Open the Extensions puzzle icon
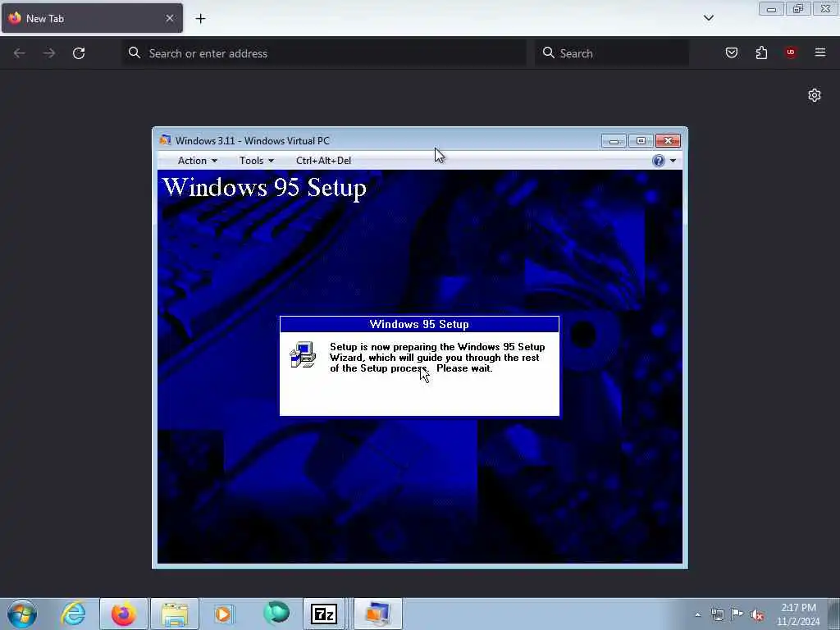The image size is (840, 630). pyautogui.click(x=761, y=52)
